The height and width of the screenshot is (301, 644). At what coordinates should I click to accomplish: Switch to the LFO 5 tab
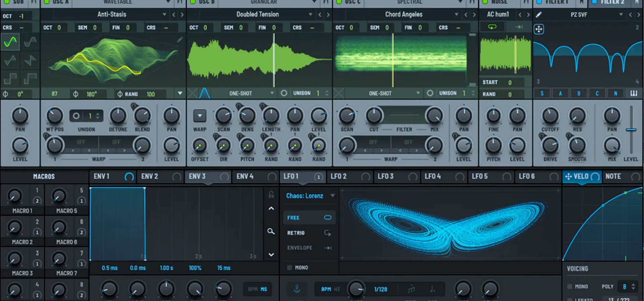(491, 176)
